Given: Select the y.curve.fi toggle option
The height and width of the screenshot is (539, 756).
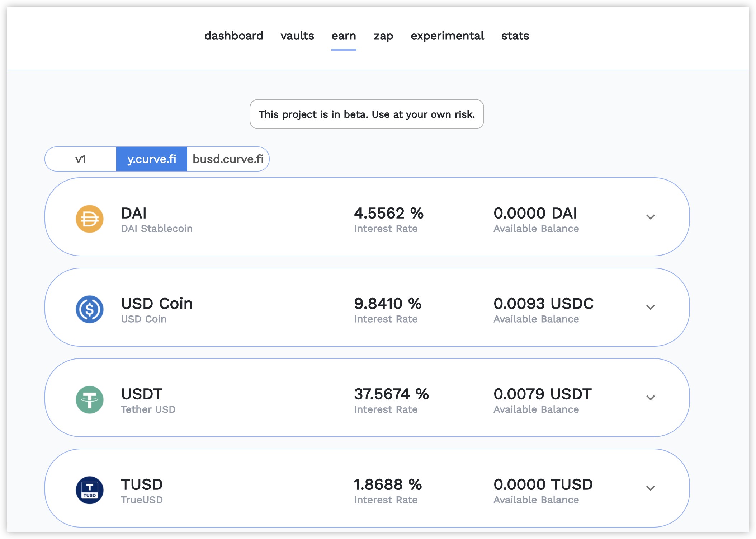Looking at the screenshot, I should click(152, 159).
